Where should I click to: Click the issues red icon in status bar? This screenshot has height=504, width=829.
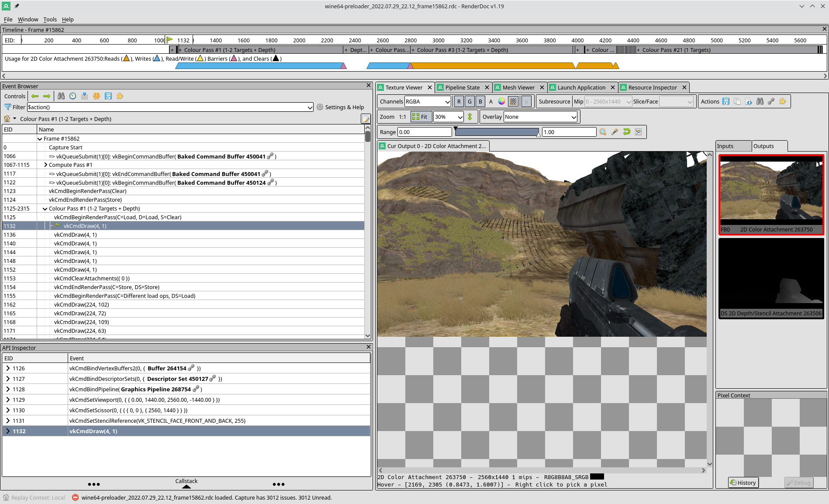point(75,497)
